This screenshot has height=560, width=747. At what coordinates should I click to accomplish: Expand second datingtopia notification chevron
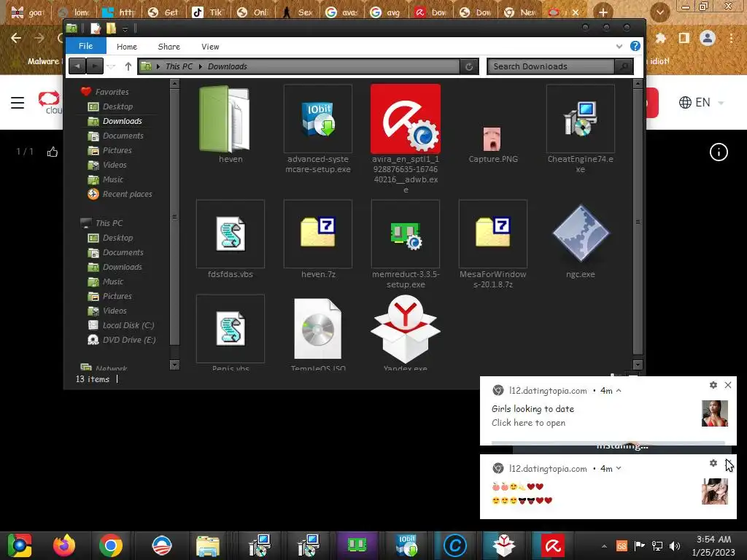pyautogui.click(x=619, y=469)
